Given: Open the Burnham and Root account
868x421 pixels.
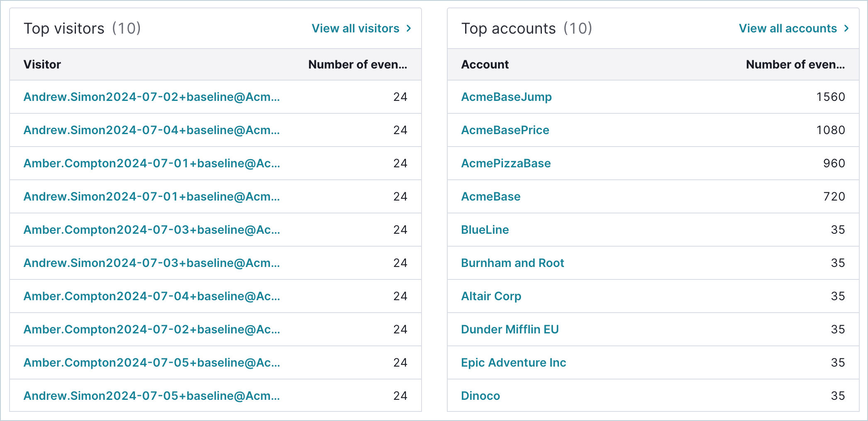Looking at the screenshot, I should point(513,263).
